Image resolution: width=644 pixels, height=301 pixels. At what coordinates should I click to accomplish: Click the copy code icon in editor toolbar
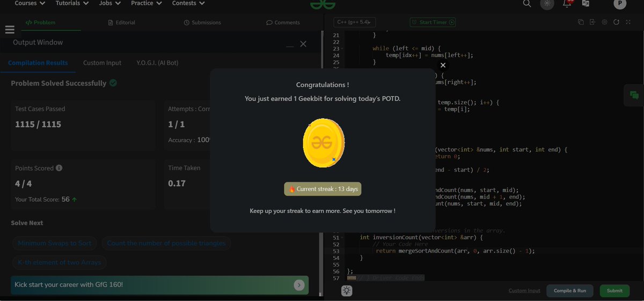coord(581,22)
